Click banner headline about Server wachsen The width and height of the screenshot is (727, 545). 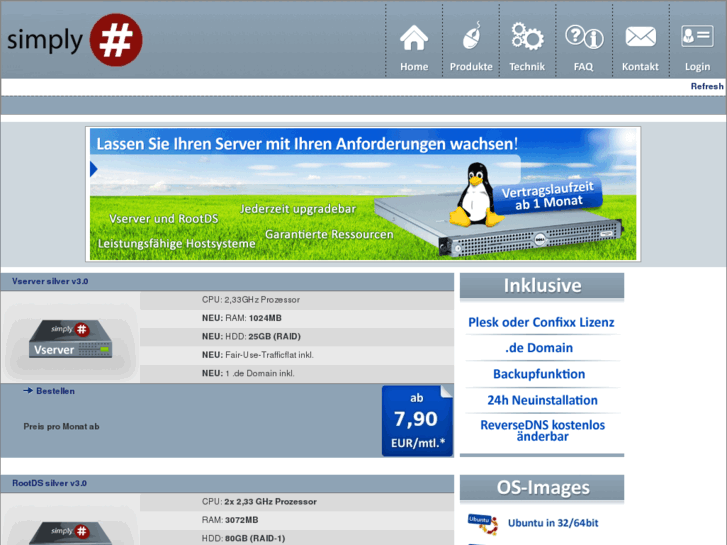point(307,144)
